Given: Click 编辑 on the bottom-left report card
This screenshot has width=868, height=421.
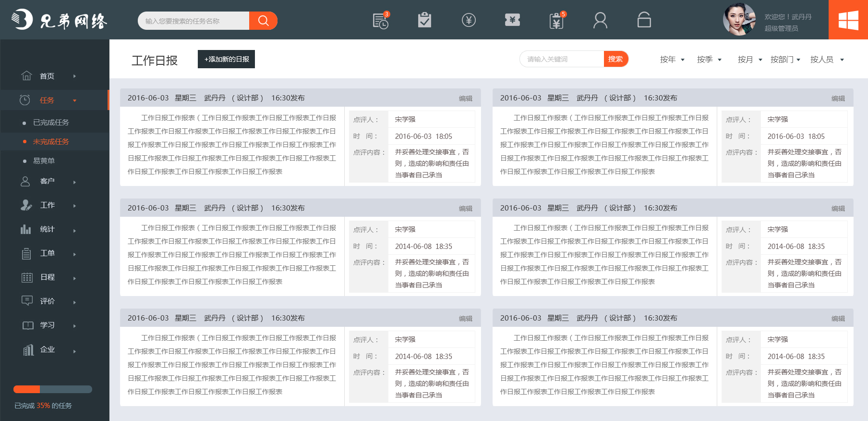Looking at the screenshot, I should point(465,319).
